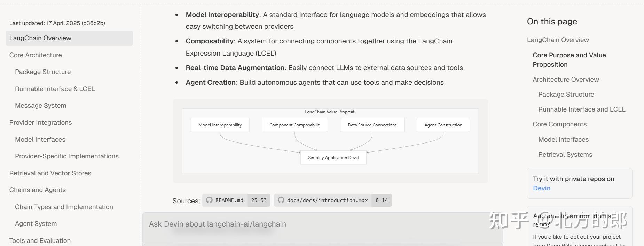Select Agent System in sidebar
This screenshot has height=246, width=644.
[x=36, y=224]
